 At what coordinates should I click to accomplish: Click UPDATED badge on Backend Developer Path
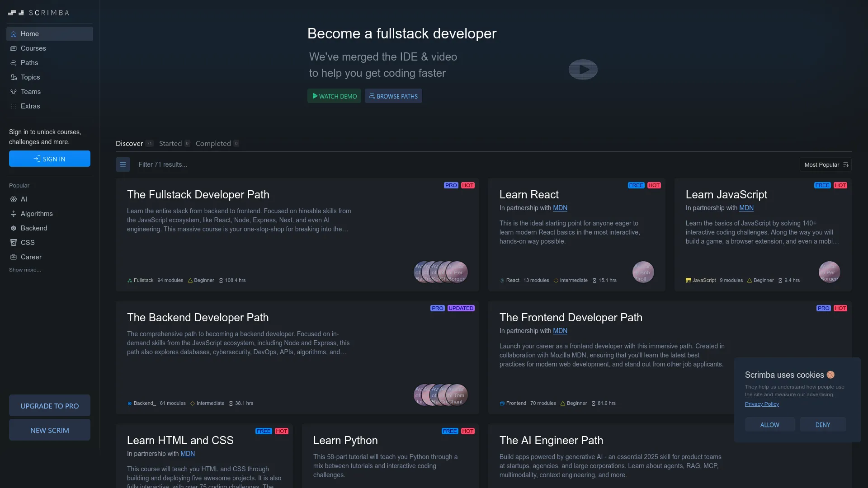coord(461,308)
